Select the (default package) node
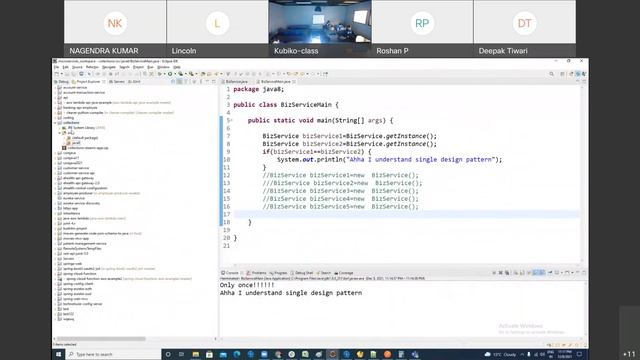This screenshot has height=360, width=640. click(85, 138)
